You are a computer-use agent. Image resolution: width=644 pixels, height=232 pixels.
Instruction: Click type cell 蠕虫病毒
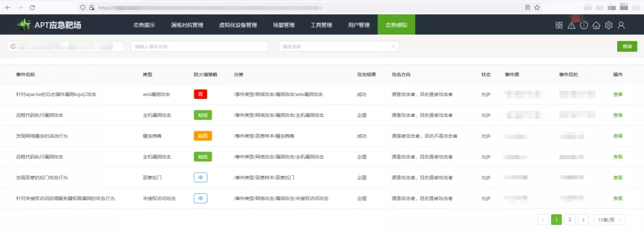click(152, 136)
